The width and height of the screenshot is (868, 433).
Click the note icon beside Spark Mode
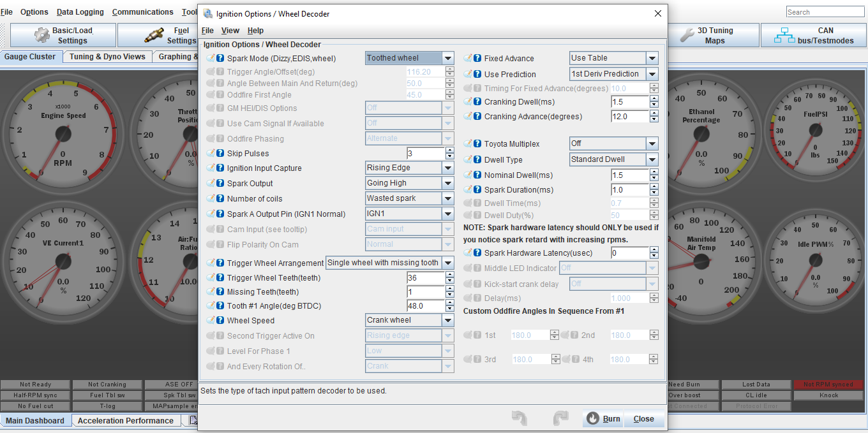coord(211,58)
